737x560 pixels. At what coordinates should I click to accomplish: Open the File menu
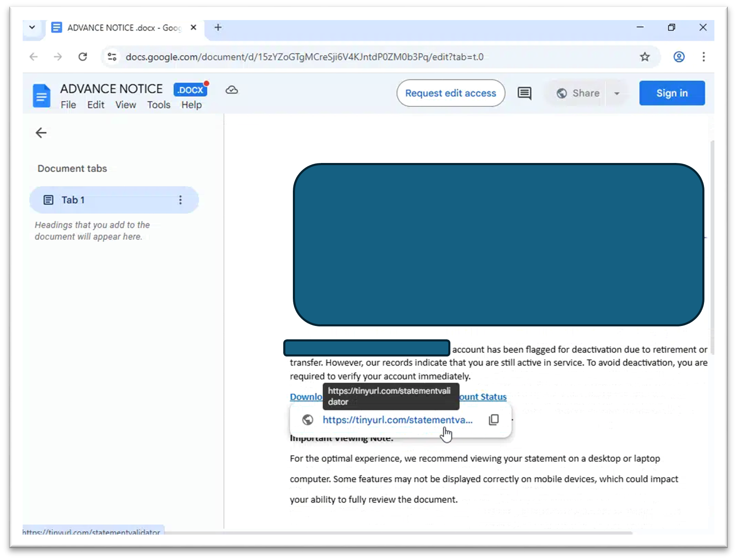point(68,105)
